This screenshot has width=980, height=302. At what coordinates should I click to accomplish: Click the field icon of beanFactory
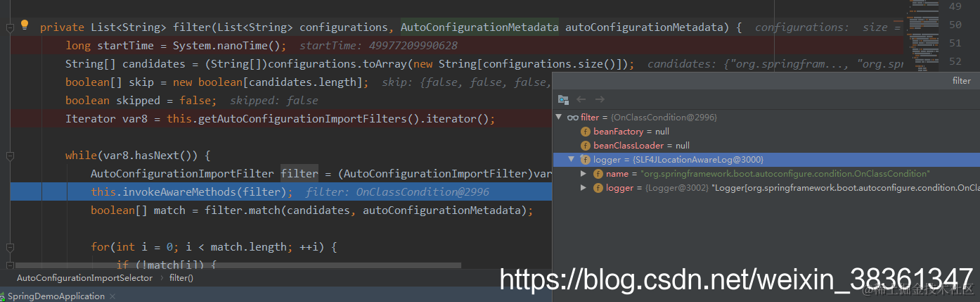585,132
